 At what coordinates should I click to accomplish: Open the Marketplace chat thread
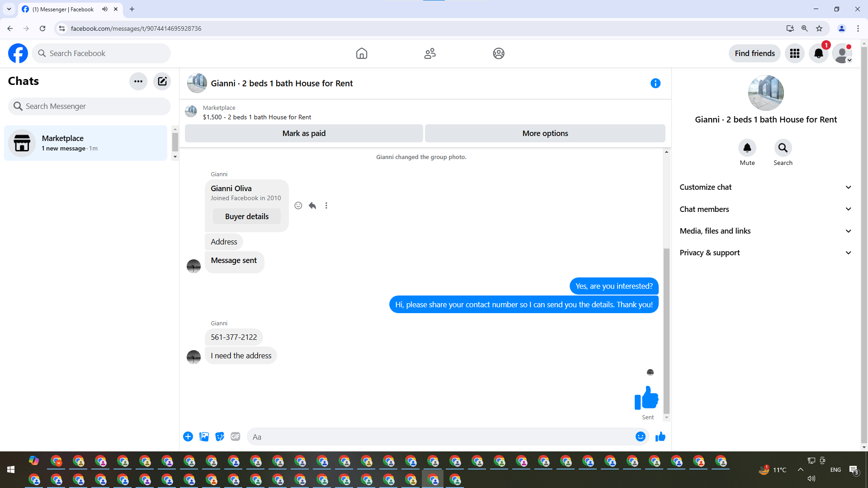coord(86,143)
